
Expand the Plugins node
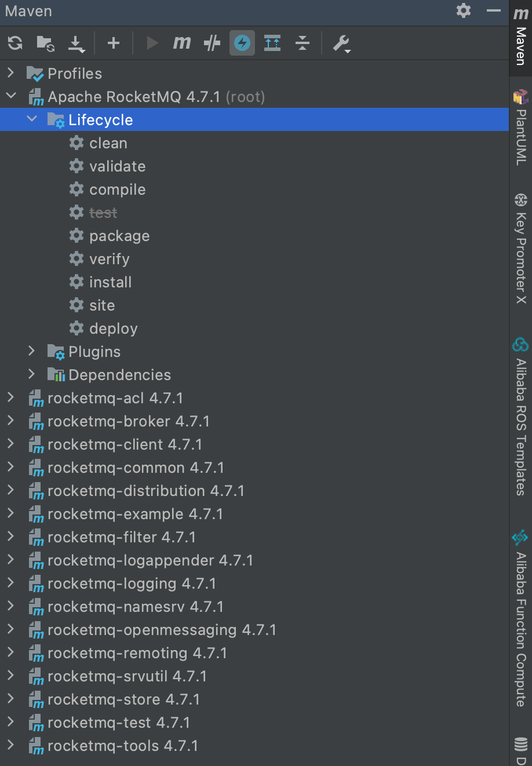click(x=32, y=351)
